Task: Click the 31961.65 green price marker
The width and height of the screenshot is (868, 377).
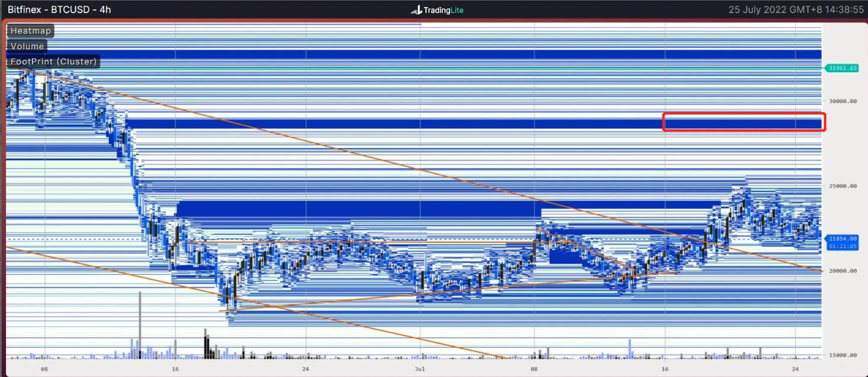Action: (x=842, y=68)
